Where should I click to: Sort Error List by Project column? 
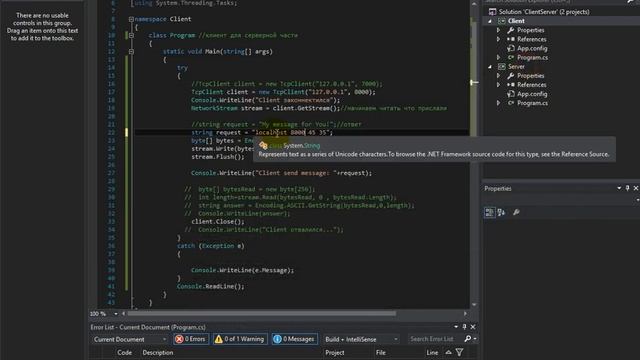pos(335,353)
